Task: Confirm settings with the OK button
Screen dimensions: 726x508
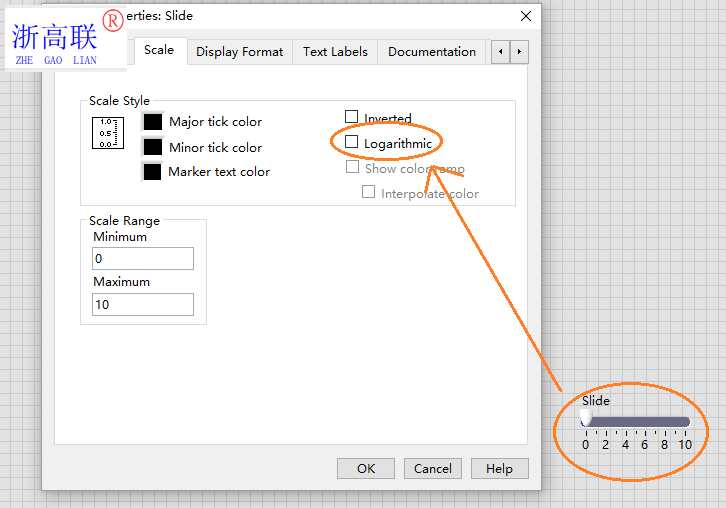Action: coord(366,468)
